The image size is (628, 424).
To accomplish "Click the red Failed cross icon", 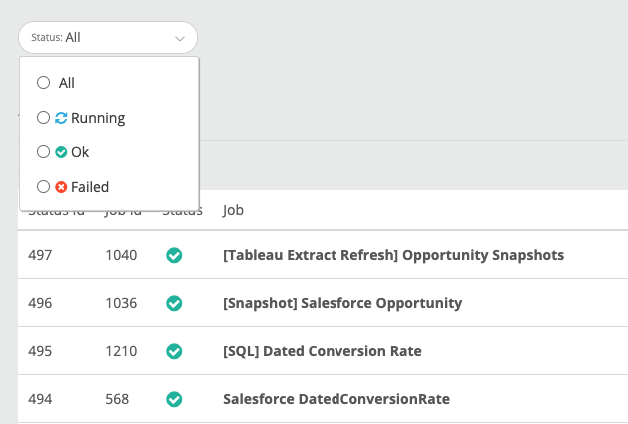I will click(x=61, y=187).
